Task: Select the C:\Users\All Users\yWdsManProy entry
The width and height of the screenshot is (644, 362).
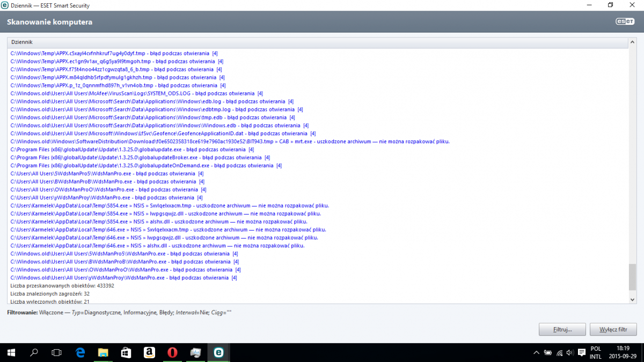Action: (106, 198)
